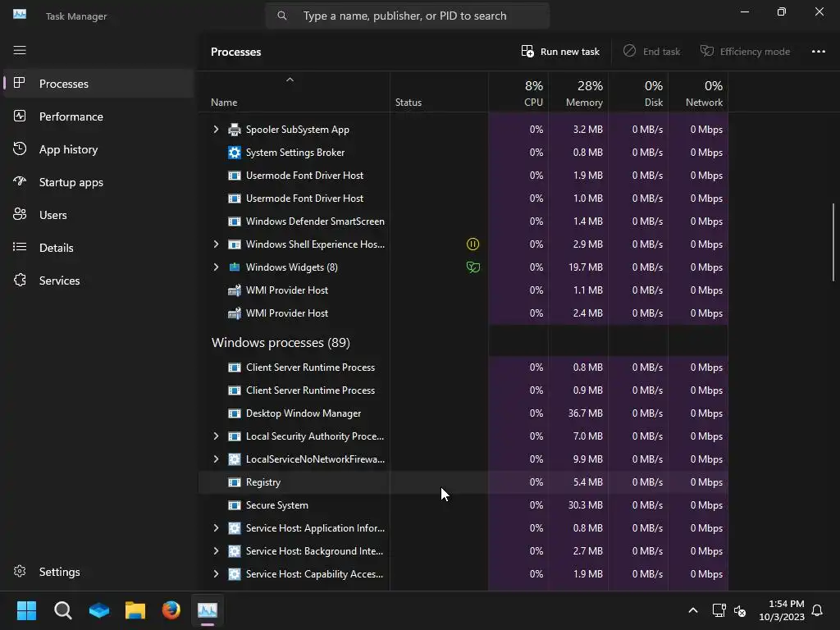Click the Secure System process icon
Viewport: 840px width, 630px height.
(234, 505)
